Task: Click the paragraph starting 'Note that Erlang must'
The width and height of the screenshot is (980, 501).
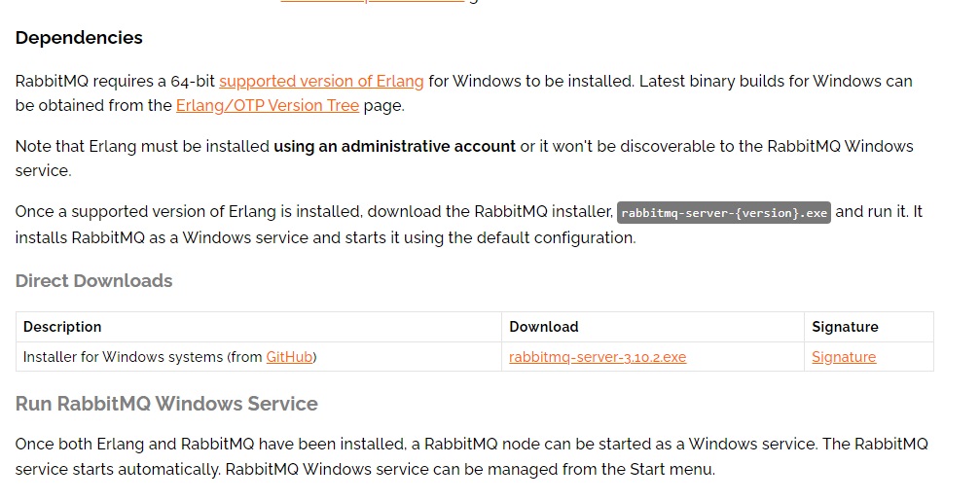Action: (x=464, y=158)
